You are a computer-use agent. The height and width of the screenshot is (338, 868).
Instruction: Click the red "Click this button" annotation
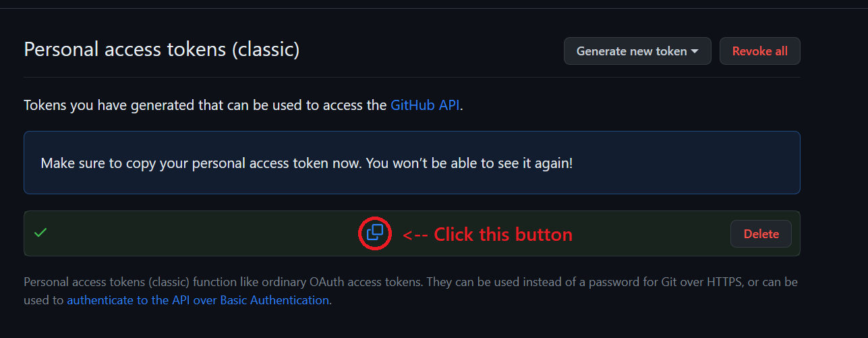point(502,234)
